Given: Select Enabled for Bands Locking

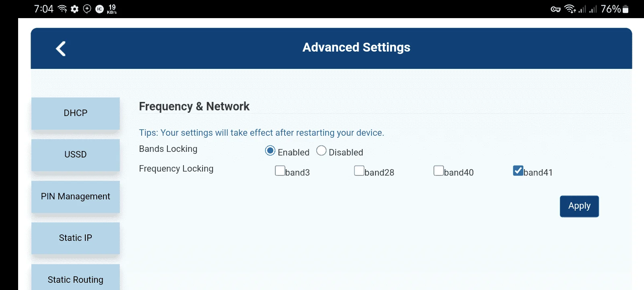Looking at the screenshot, I should [270, 151].
